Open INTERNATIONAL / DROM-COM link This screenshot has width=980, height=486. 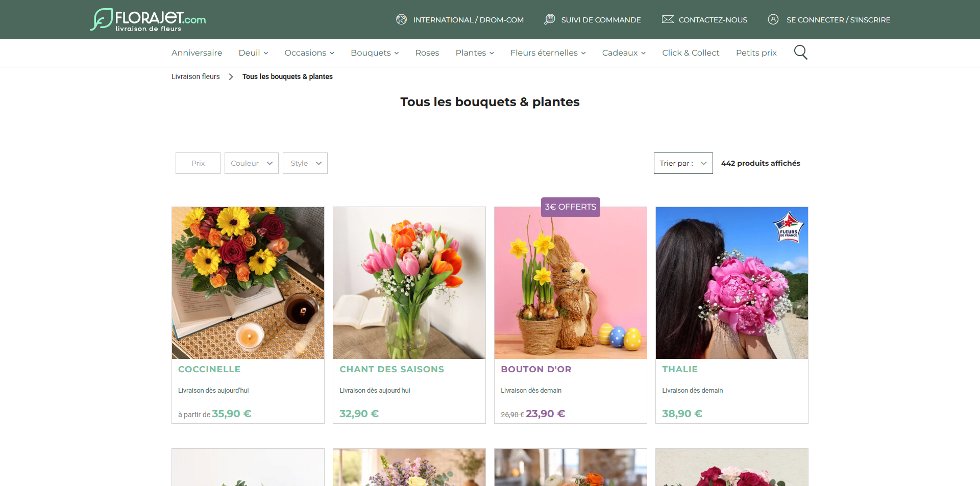click(469, 20)
